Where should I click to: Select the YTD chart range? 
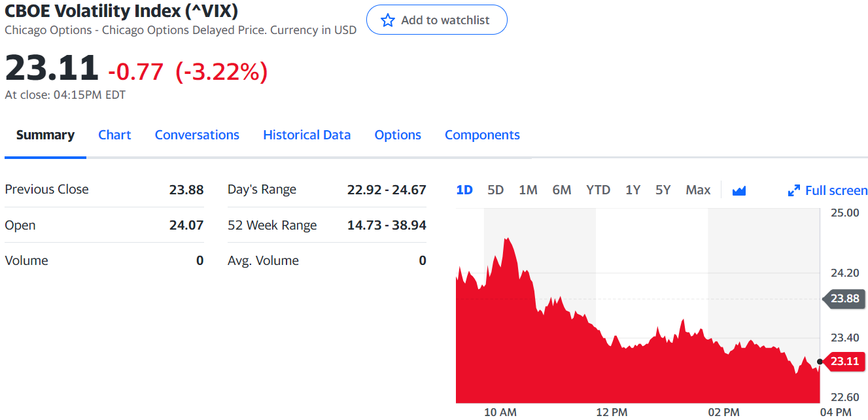tap(598, 190)
